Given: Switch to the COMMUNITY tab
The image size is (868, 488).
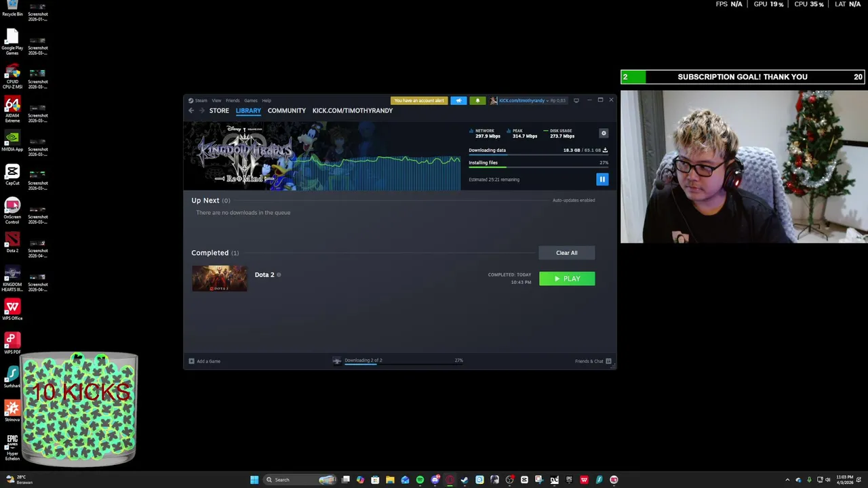Looking at the screenshot, I should (x=287, y=110).
